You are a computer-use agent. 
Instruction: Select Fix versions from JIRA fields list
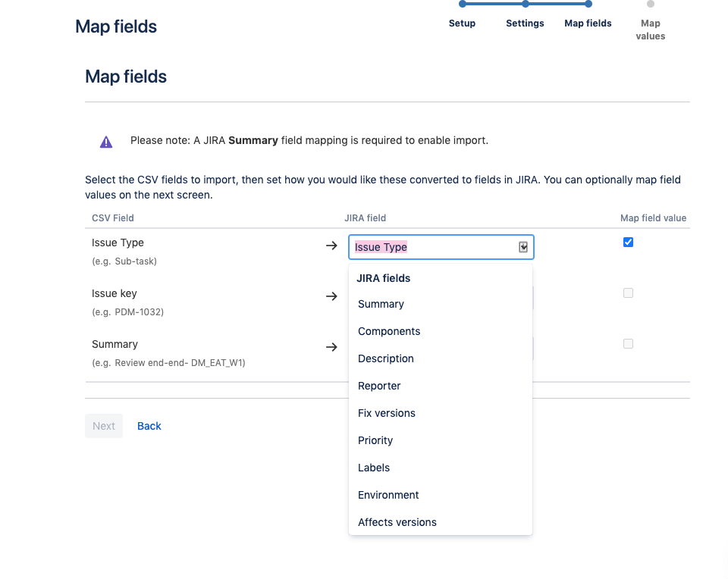tap(440, 413)
